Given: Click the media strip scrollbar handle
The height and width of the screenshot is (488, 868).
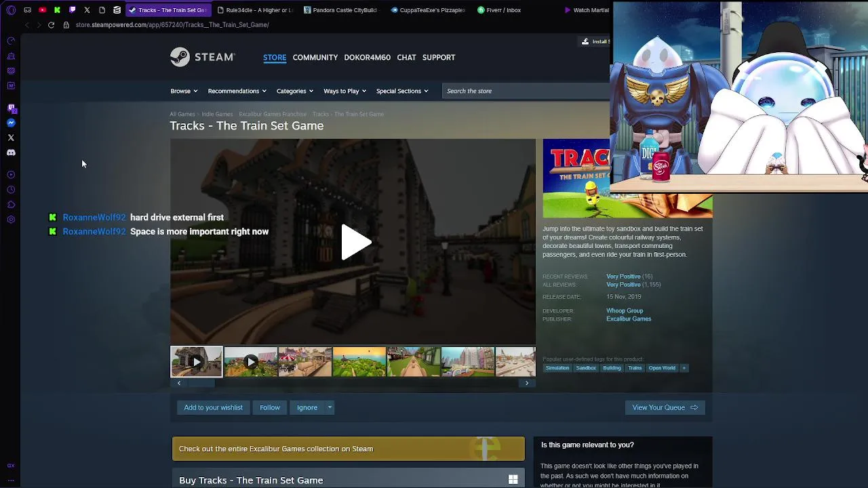Looking at the screenshot, I should (201, 383).
